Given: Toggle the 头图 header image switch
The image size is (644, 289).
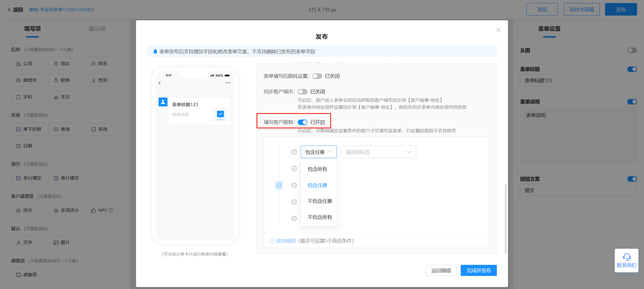Looking at the screenshot, I should [x=632, y=50].
